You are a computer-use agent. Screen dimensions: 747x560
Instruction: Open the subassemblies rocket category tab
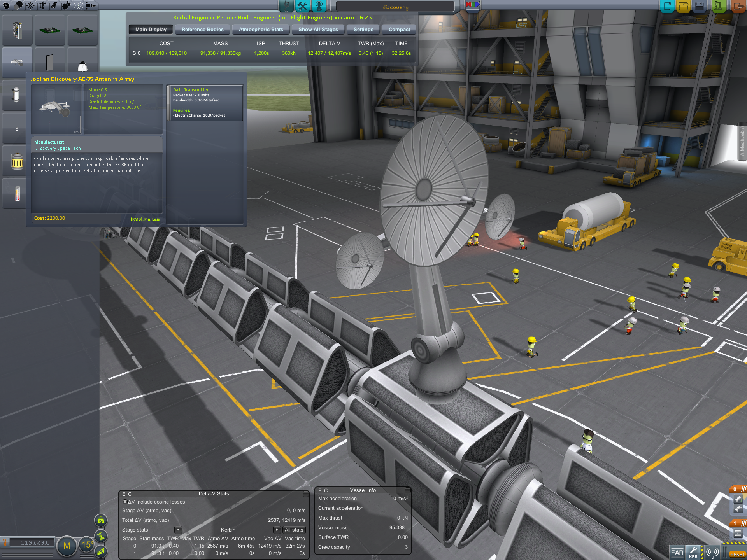[91, 5]
